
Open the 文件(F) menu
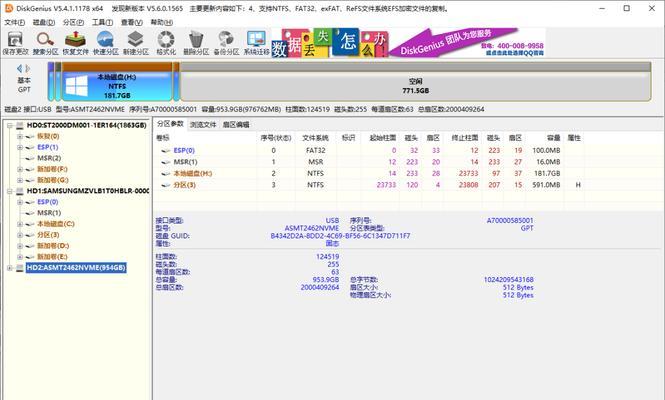pyautogui.click(x=14, y=19)
